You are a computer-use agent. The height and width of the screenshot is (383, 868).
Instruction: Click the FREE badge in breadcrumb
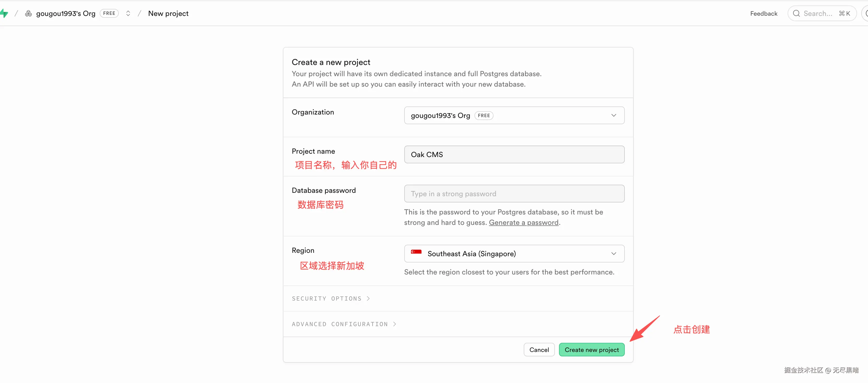click(109, 14)
